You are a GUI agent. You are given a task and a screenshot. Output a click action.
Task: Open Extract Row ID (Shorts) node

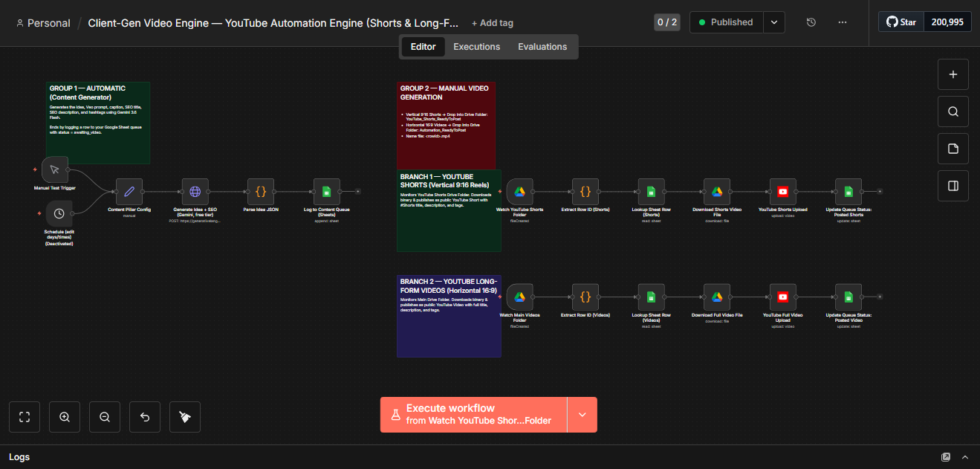tap(585, 192)
